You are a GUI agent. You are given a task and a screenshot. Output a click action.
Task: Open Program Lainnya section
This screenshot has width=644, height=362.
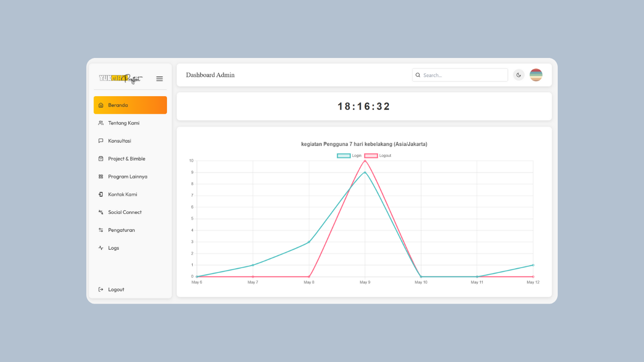pos(130,177)
